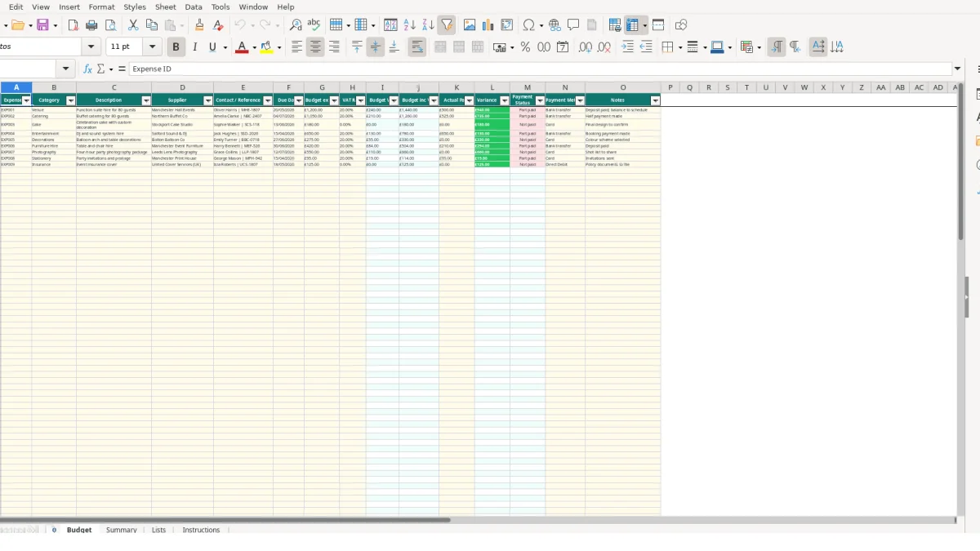Click the formula input line
Viewport: 980px width, 551px height.
pyautogui.click(x=541, y=69)
